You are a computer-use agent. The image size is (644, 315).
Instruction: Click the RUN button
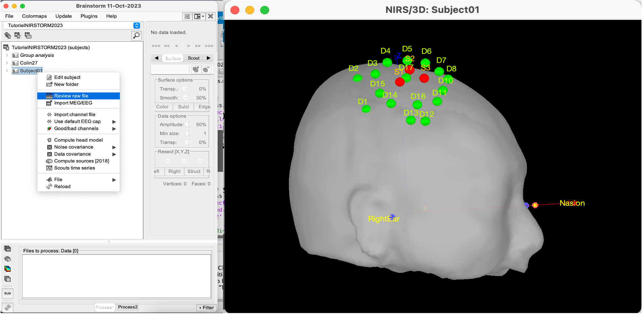[8, 294]
